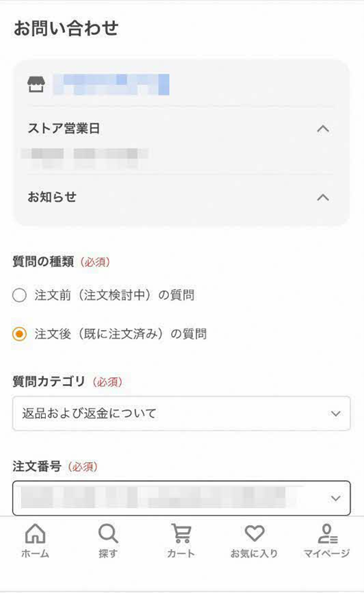Select 注文前(注文検討中)の質問 radio button

point(19,295)
